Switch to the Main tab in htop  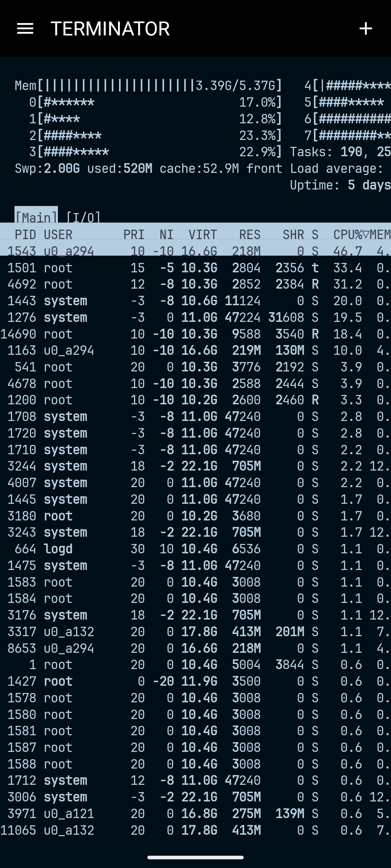point(36,215)
